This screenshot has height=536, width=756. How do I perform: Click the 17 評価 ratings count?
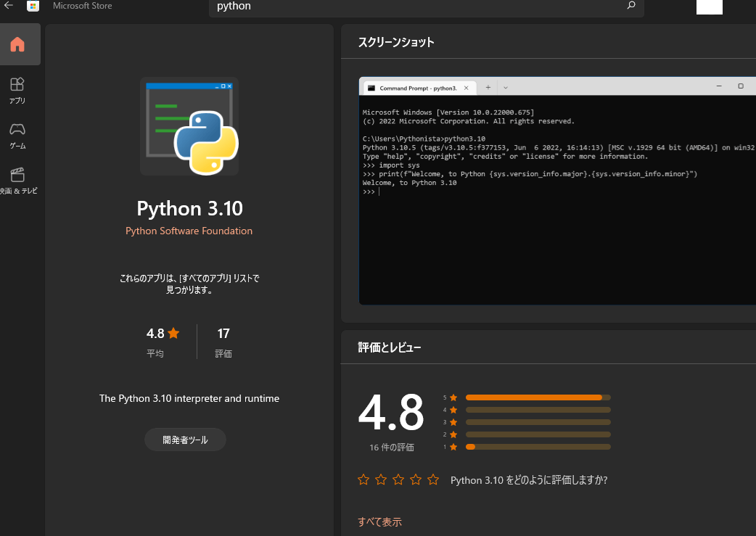click(x=223, y=342)
